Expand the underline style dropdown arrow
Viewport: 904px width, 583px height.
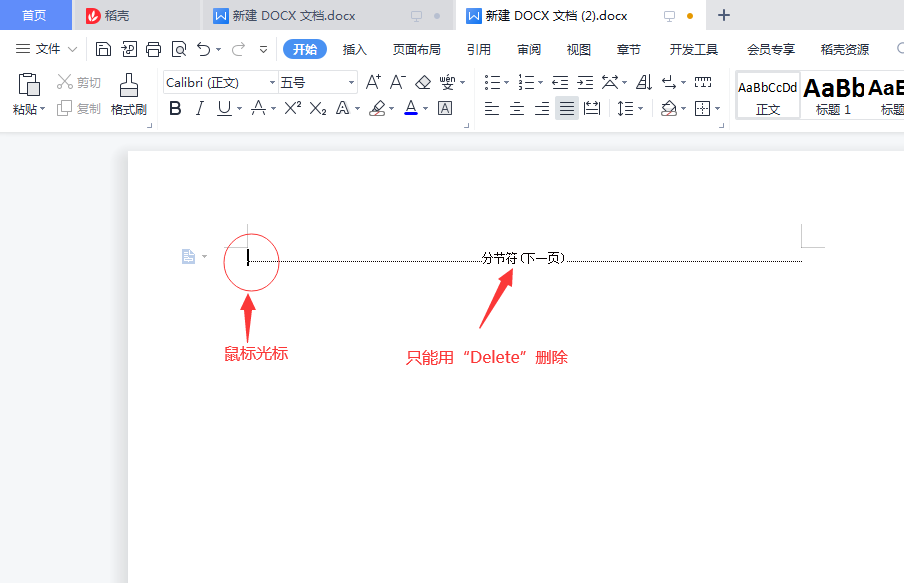[x=239, y=108]
